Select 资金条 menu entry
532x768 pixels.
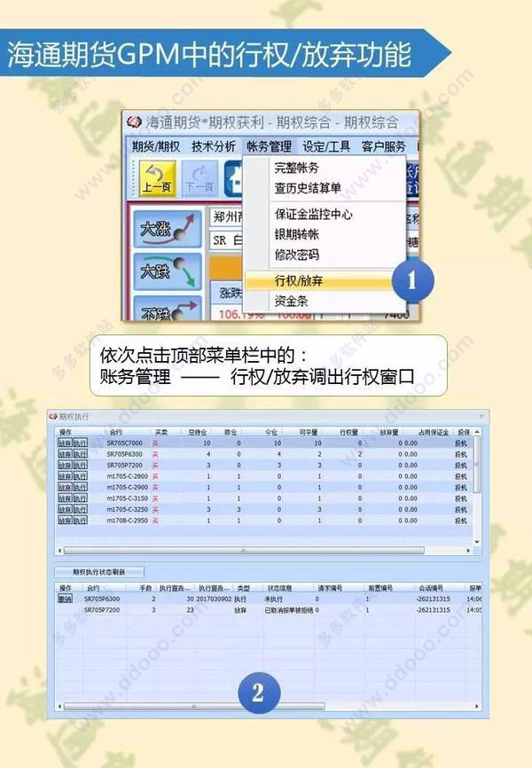tap(291, 301)
